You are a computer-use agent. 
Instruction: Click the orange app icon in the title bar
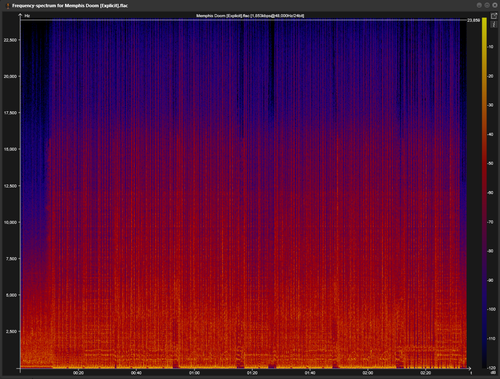(8, 6)
